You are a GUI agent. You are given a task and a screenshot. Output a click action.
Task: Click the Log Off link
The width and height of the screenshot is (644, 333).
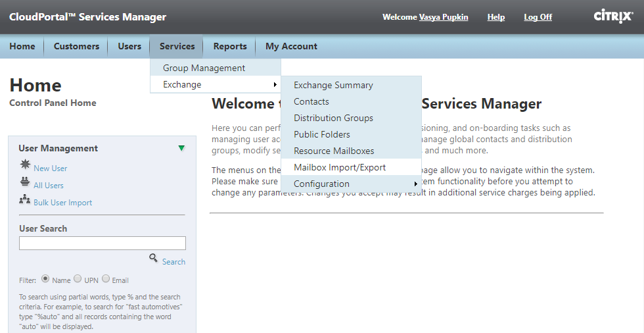(538, 17)
